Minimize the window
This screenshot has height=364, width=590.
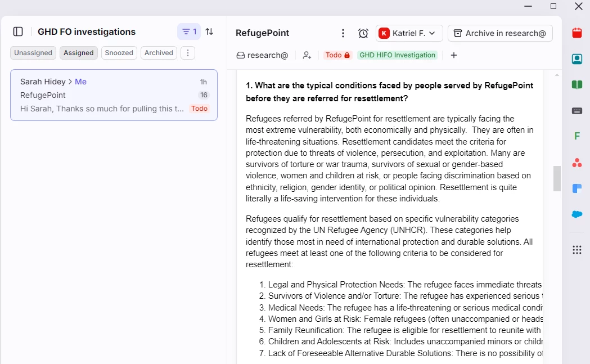tap(528, 6)
